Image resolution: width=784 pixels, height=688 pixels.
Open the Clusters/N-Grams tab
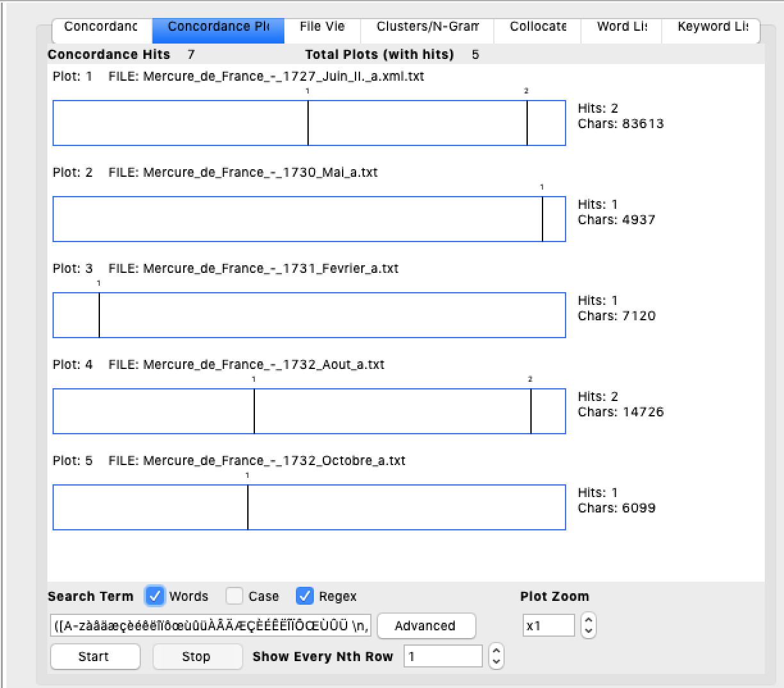point(427,27)
